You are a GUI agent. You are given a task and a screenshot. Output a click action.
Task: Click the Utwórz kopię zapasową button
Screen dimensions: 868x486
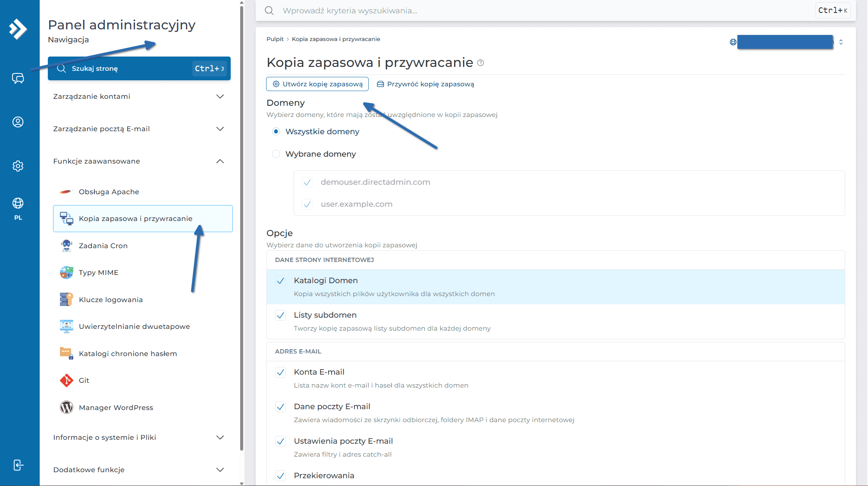317,84
